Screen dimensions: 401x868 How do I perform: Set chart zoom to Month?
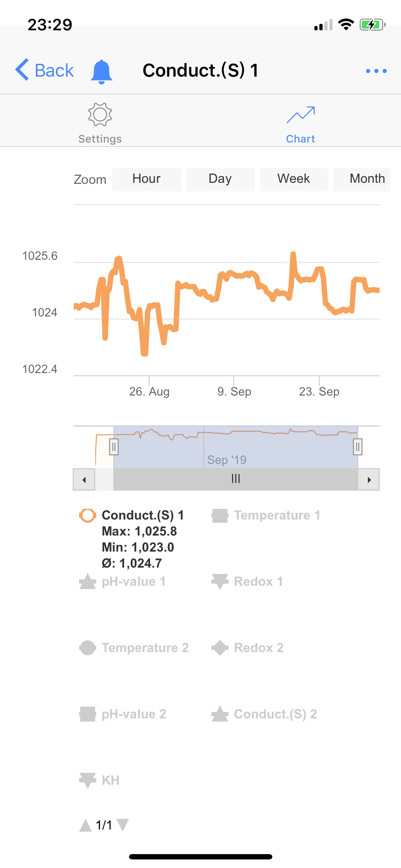[366, 179]
